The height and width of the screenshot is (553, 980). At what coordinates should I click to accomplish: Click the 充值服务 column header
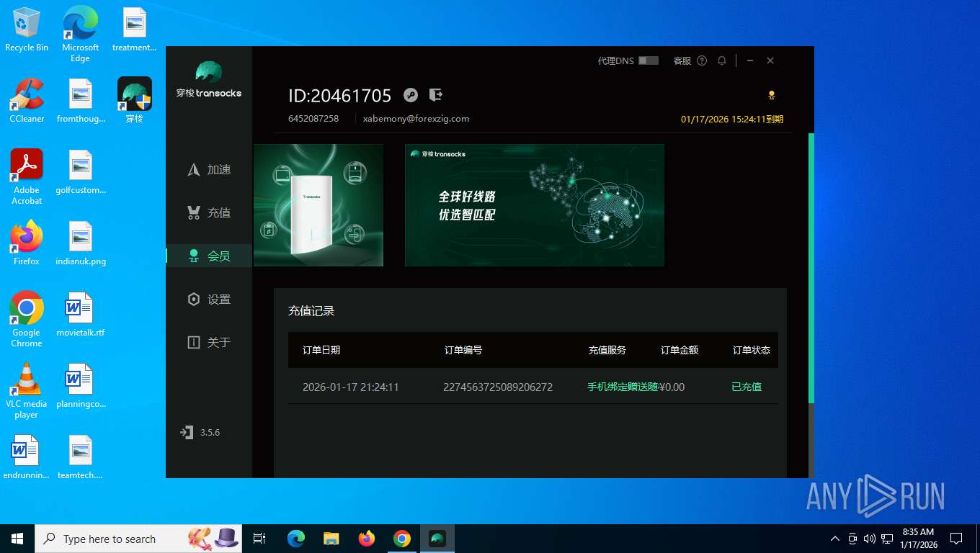click(607, 350)
